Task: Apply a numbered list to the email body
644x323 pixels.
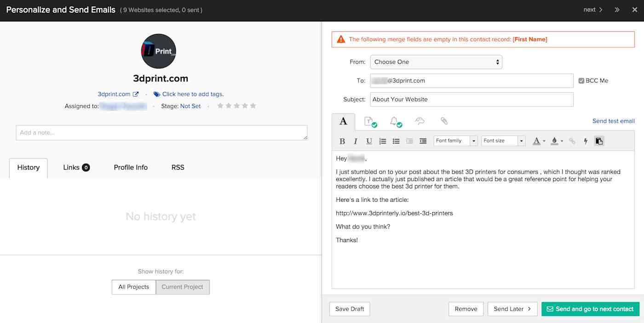Action: tap(382, 141)
